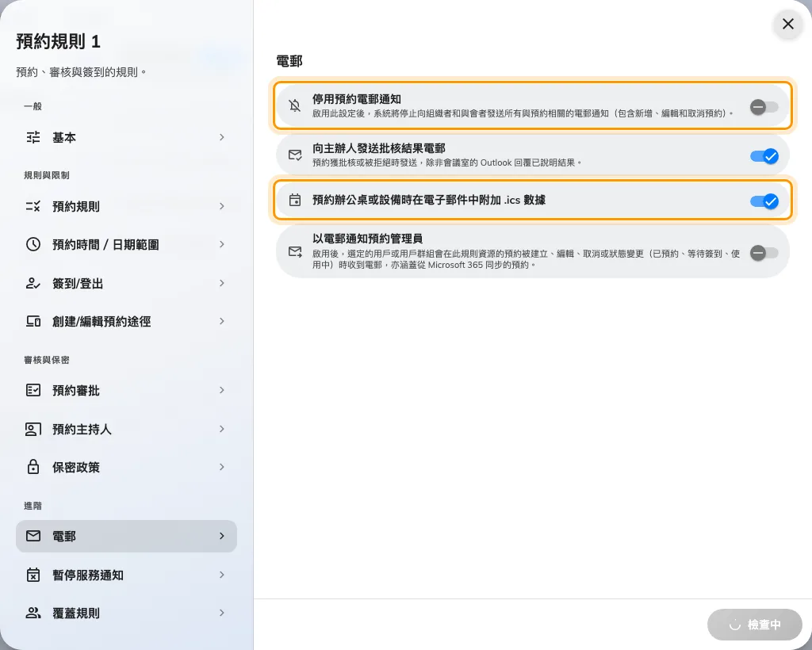812x650 pixels.
Task: Open the 暫停服務通知 section
Action: pyautogui.click(x=126, y=575)
